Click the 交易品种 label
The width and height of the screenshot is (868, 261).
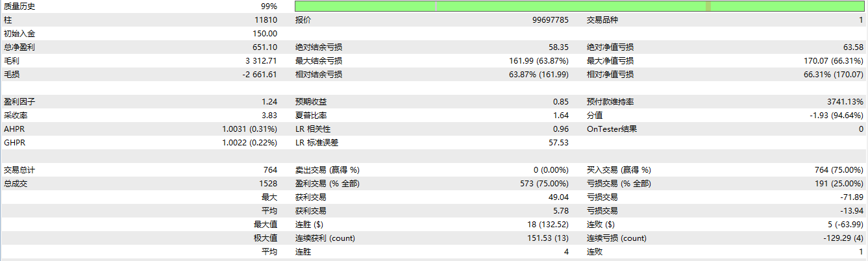(602, 20)
